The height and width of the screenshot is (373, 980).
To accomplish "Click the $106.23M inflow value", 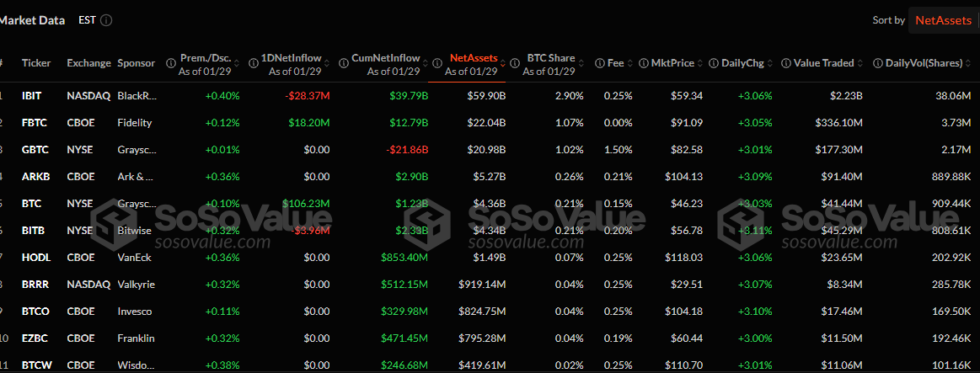I will click(x=306, y=204).
